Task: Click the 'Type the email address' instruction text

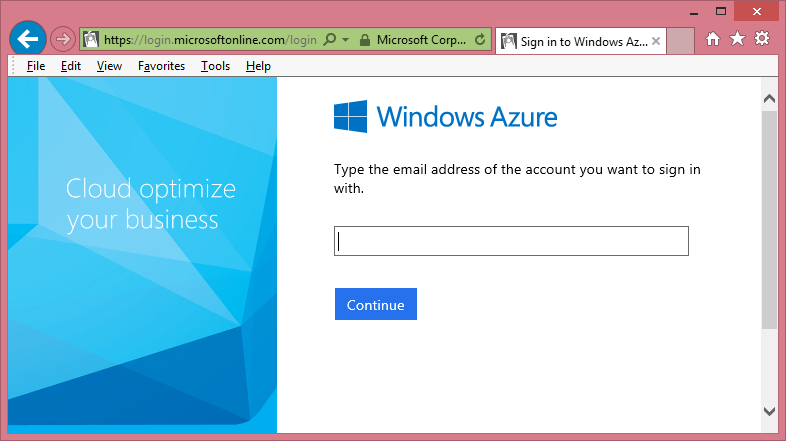Action: [517, 179]
